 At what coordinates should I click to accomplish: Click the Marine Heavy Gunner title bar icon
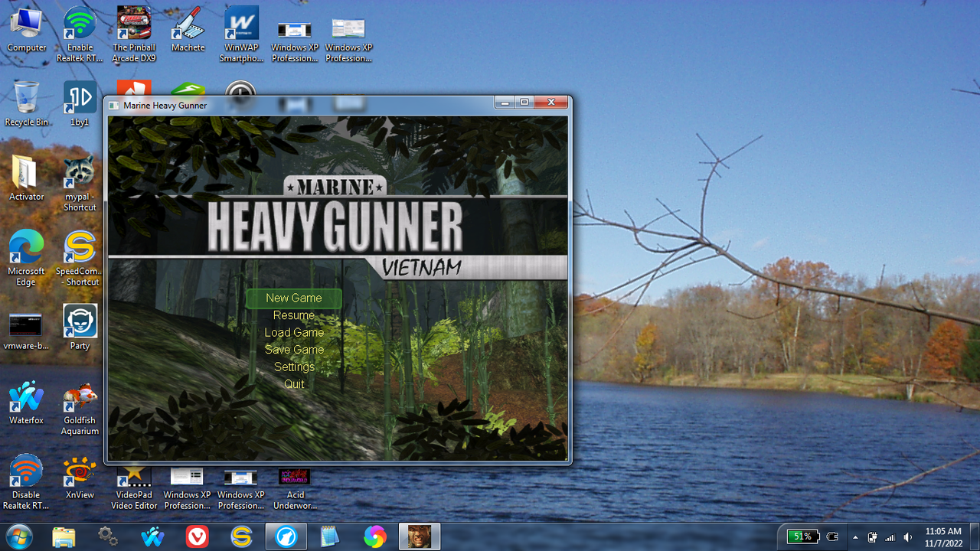tap(114, 105)
